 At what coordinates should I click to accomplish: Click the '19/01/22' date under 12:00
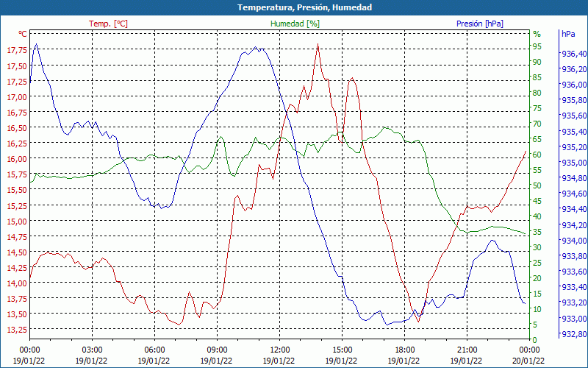(x=279, y=361)
